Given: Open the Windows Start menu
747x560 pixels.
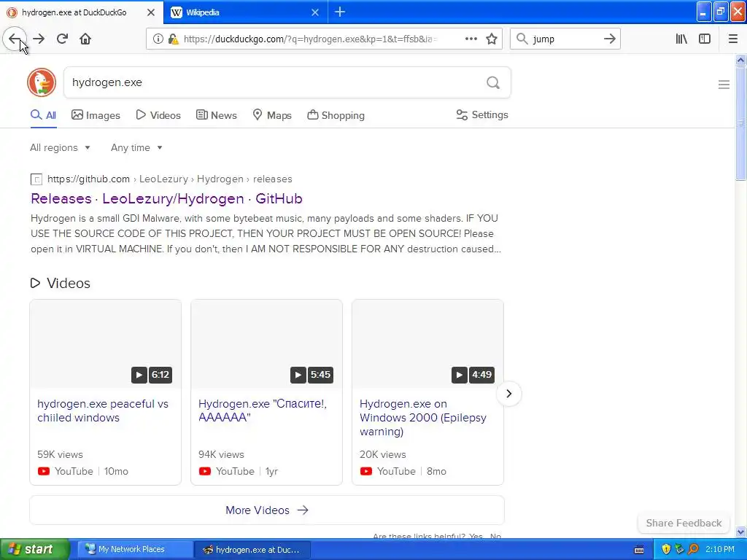Looking at the screenshot, I should [35, 549].
